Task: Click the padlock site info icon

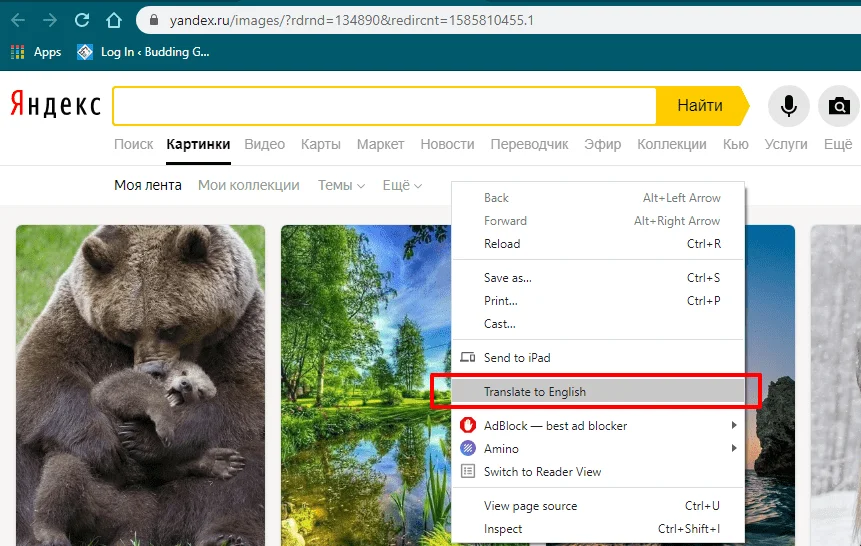Action: tap(153, 20)
